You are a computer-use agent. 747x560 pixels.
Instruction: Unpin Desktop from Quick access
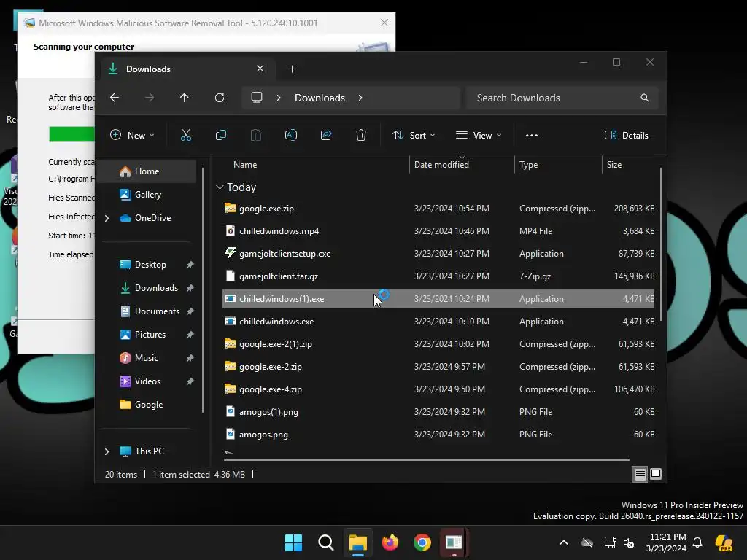click(x=190, y=265)
